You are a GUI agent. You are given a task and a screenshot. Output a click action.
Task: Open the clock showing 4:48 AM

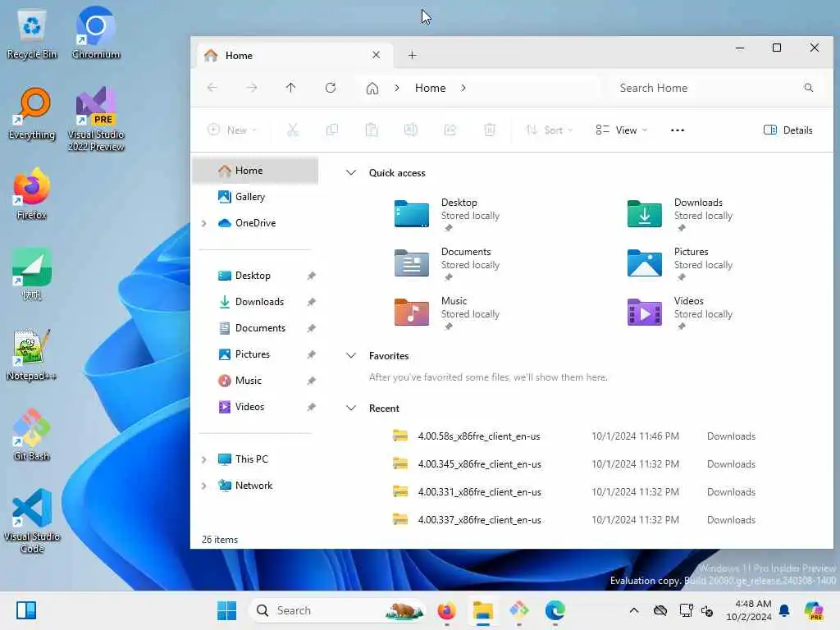pos(749,610)
